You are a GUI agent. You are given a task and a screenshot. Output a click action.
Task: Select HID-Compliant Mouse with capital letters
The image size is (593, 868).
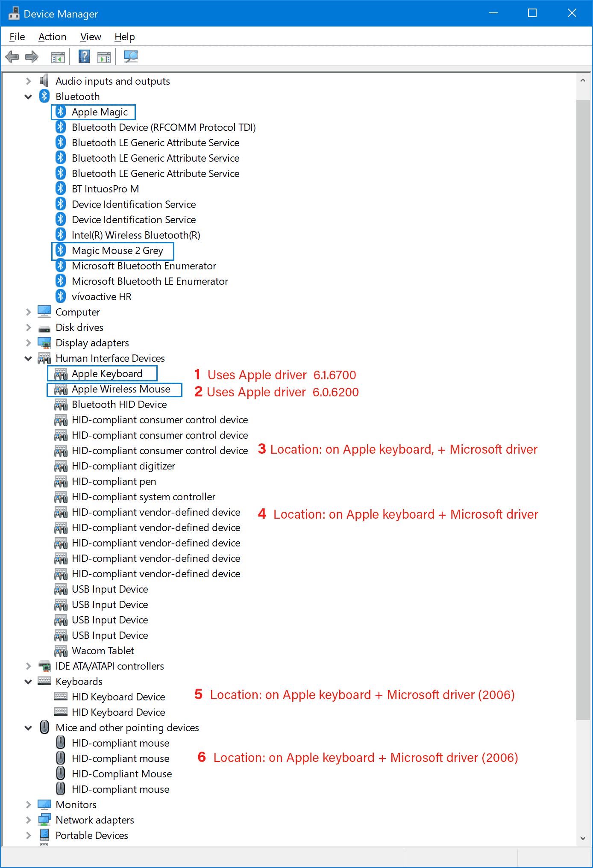122,774
